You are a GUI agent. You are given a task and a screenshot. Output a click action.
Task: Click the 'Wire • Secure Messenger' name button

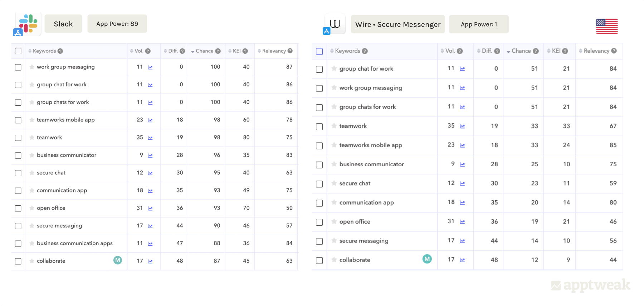point(397,24)
